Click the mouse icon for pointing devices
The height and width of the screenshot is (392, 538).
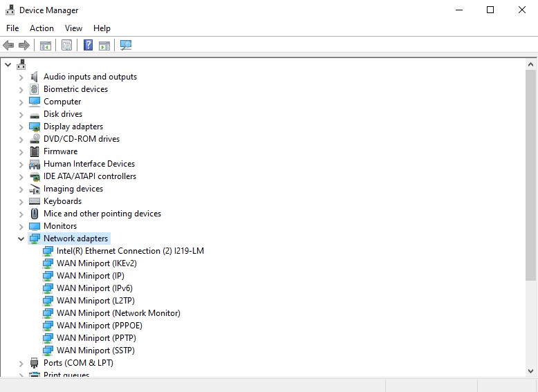click(x=35, y=214)
